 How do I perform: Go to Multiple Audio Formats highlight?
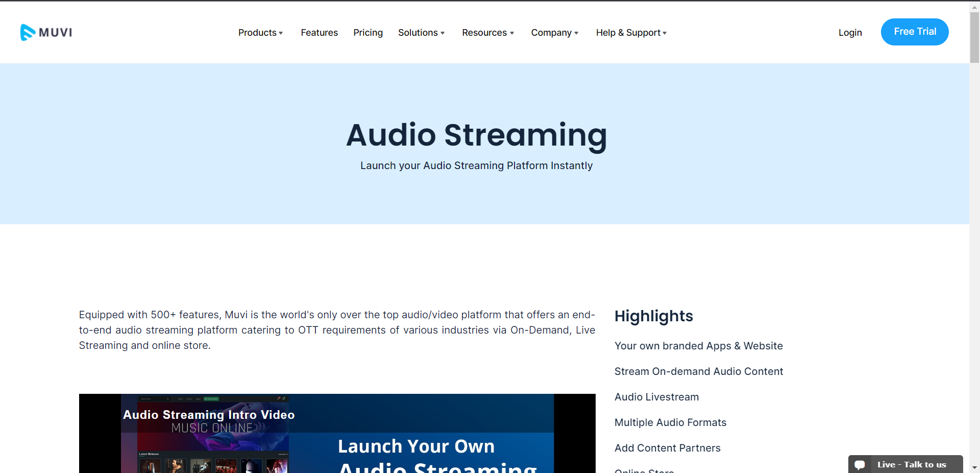point(670,422)
